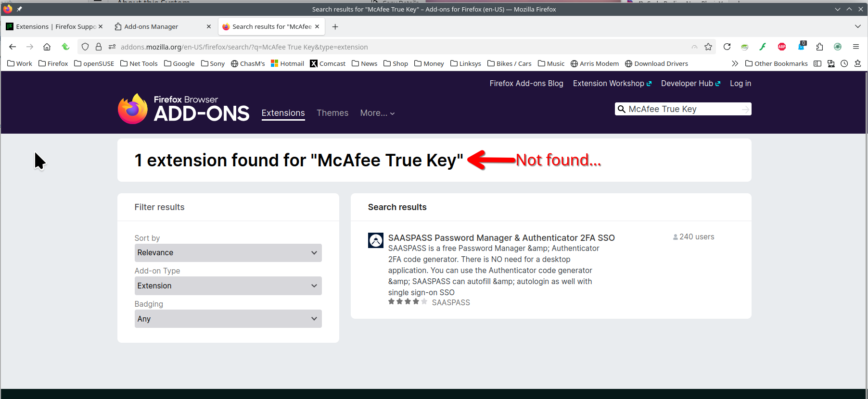Open synced tabs devices icon
This screenshot has width=868, height=399.
pos(831,63)
